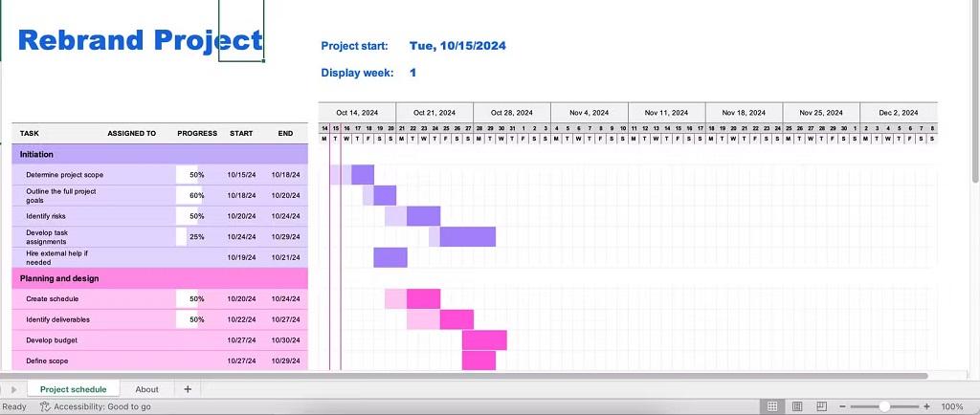Screen dimensions: 980x415
Task: Select end date 10/21/24 of Hire external help
Action: coord(285,257)
